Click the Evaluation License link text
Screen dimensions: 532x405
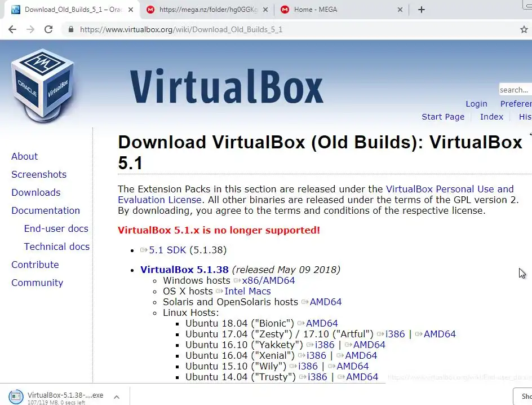(160, 200)
